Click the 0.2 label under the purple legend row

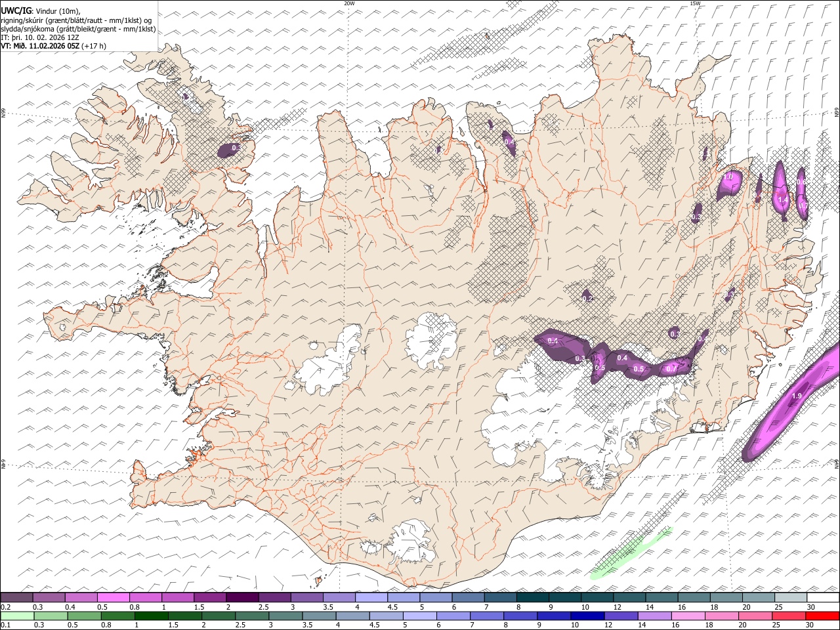[5, 607]
